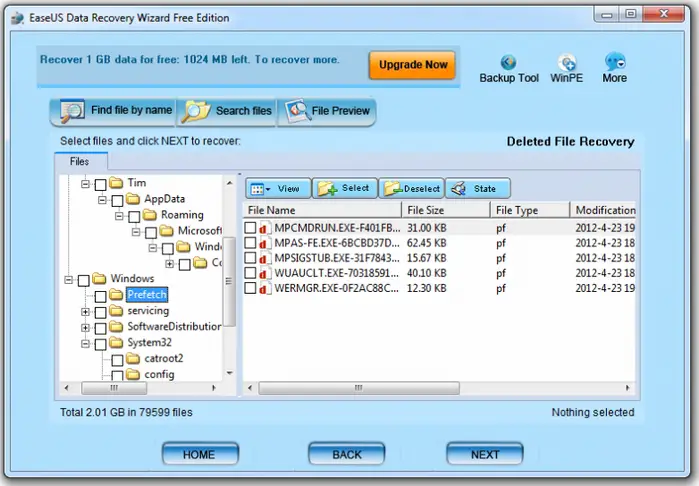Sort by Modification column header
The image size is (699, 486).
pyautogui.click(x=603, y=210)
